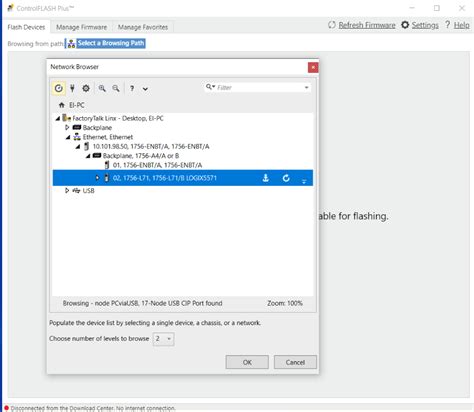Click anchor icon on selected L71 row
The image size is (474, 412).
pyautogui.click(x=266, y=178)
